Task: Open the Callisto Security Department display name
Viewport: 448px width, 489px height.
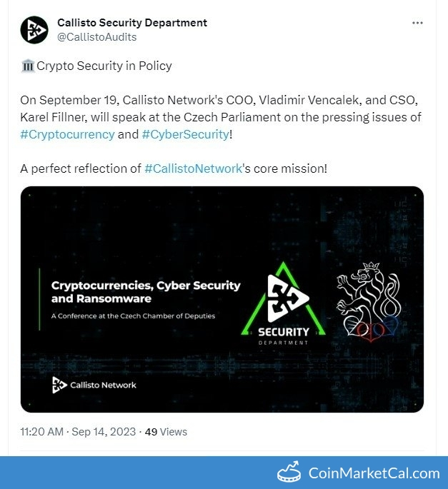Action: coord(132,22)
